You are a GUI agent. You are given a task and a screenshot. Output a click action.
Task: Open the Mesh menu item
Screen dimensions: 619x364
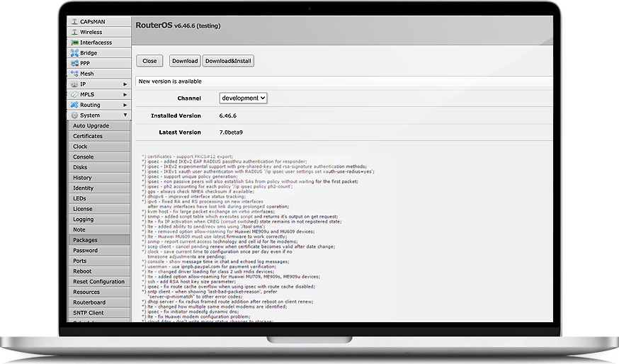pos(99,74)
